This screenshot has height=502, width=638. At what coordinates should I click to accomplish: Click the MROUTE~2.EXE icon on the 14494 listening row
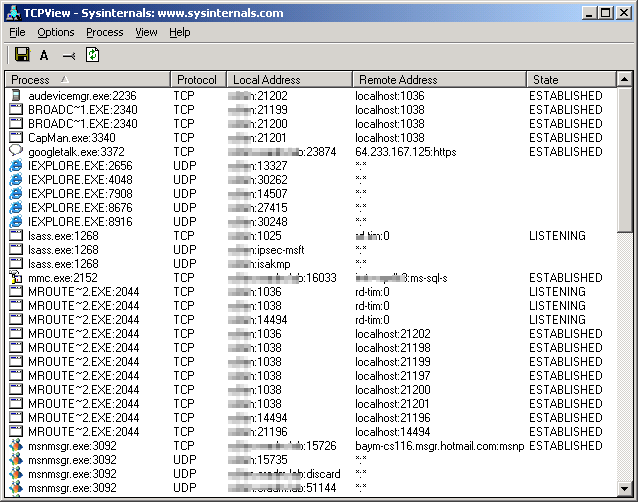coord(16,319)
